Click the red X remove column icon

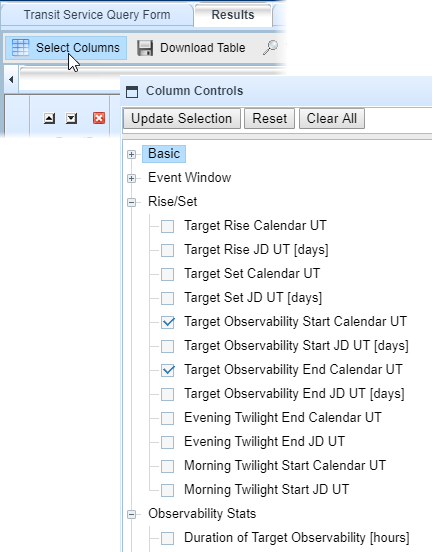click(x=99, y=118)
